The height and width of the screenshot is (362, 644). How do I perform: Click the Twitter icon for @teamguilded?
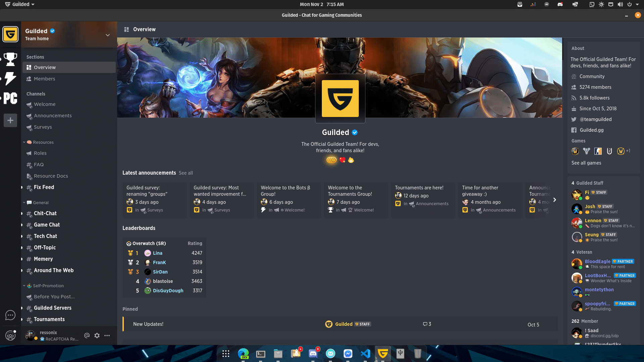574,119
